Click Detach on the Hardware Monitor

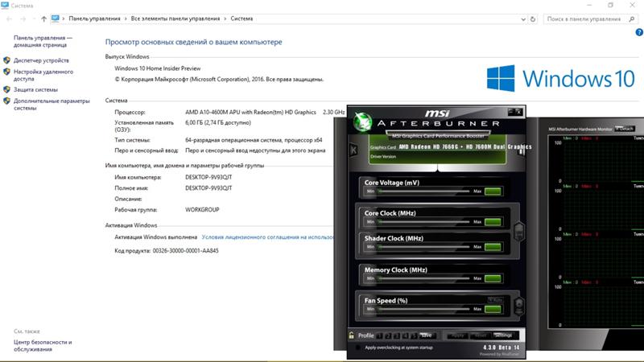[x=625, y=129]
